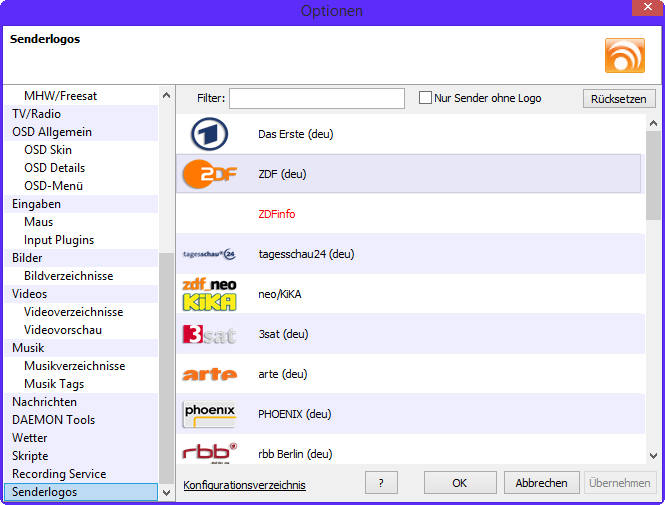
Task: Click the zdf_neo KiKA logo
Action: 209,294
